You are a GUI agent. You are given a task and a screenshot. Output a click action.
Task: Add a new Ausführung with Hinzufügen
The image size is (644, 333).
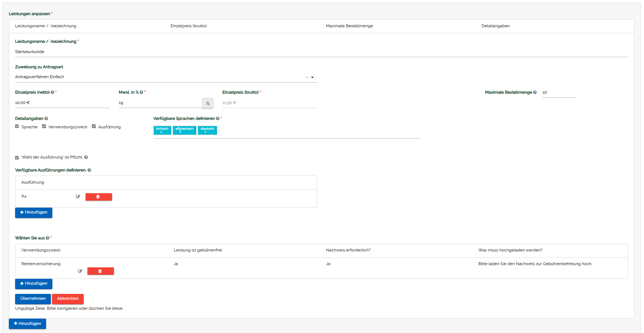pos(34,212)
